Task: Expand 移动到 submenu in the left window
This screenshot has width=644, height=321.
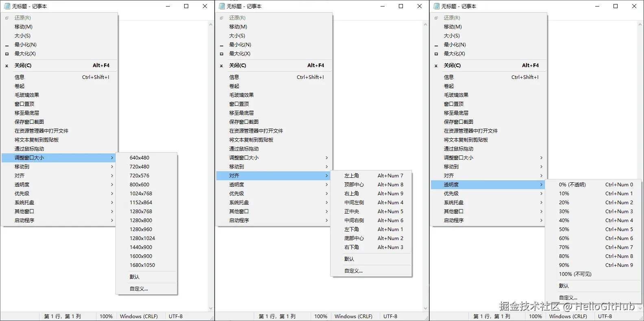Action: [60, 167]
